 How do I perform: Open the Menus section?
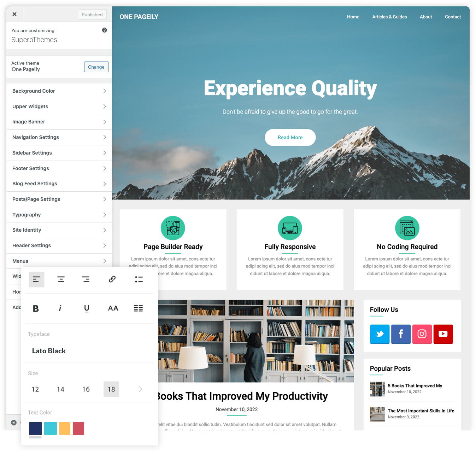point(59,261)
